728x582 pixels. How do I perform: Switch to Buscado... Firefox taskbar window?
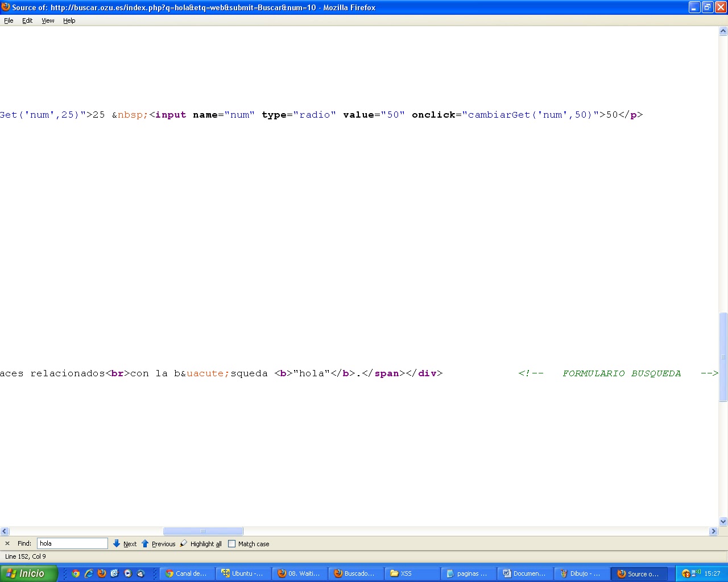pyautogui.click(x=356, y=573)
